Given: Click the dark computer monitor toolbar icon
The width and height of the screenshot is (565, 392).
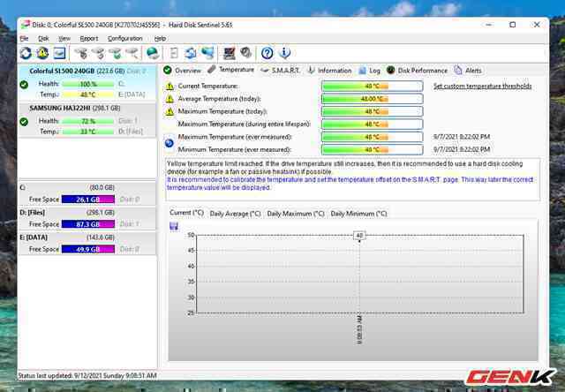Looking at the screenshot, I should (x=230, y=53).
